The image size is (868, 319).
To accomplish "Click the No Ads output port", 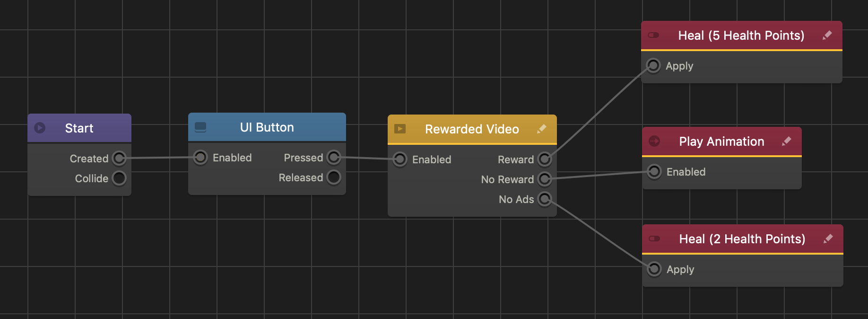I will pos(545,199).
